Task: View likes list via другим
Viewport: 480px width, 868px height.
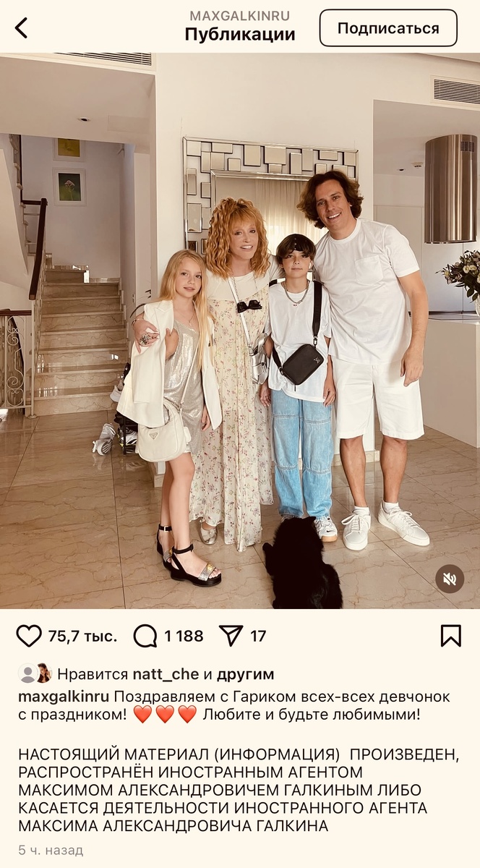Action: coord(245,674)
